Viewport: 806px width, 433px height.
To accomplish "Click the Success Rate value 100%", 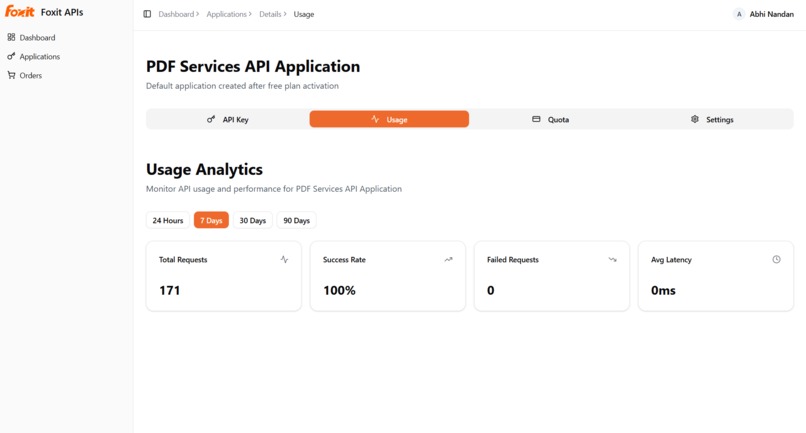I will pyautogui.click(x=339, y=291).
